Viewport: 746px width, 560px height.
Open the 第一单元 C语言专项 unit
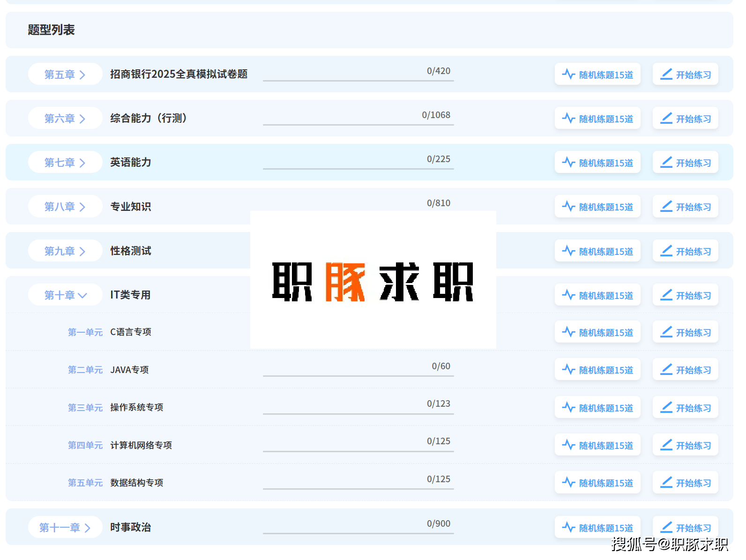pyautogui.click(x=109, y=332)
